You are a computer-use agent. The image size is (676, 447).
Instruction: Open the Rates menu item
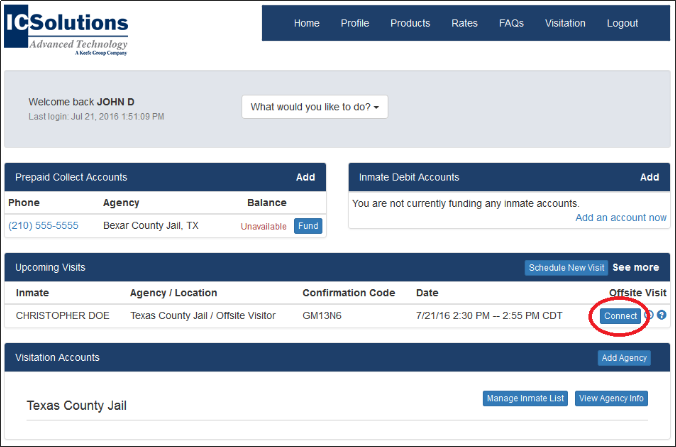pyautogui.click(x=464, y=23)
